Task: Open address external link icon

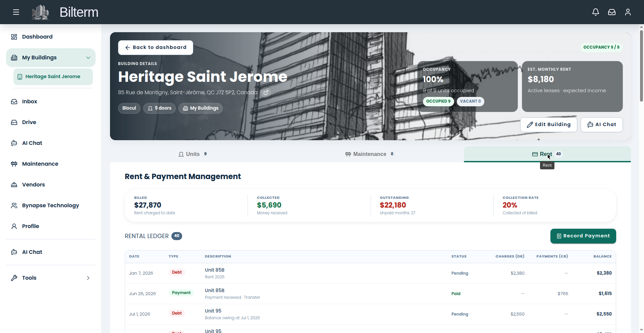Action: tap(266, 93)
